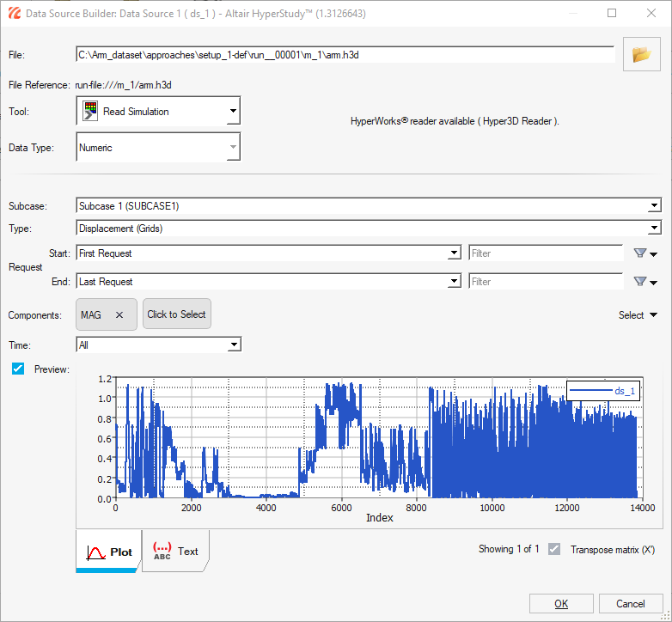Image resolution: width=672 pixels, height=622 pixels.
Task: Click the MAG component chip
Action: pyautogui.click(x=107, y=314)
